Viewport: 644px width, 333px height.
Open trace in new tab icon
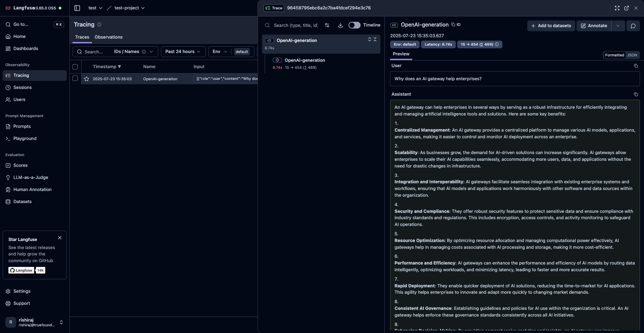click(x=626, y=8)
